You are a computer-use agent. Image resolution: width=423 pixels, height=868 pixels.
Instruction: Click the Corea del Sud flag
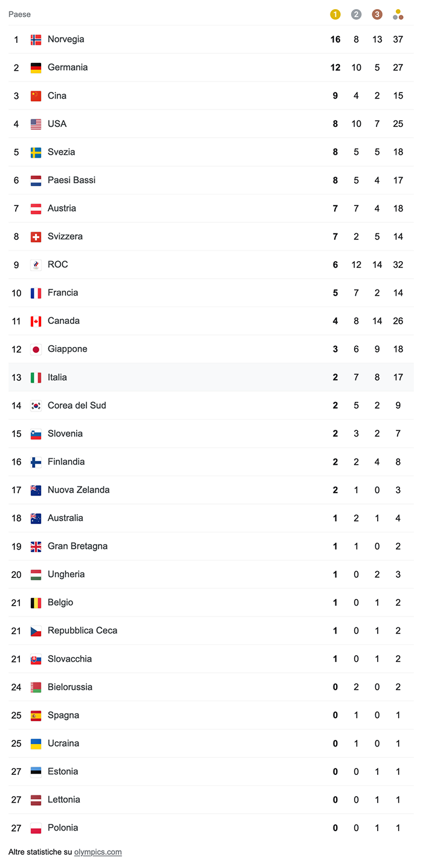coord(36,406)
